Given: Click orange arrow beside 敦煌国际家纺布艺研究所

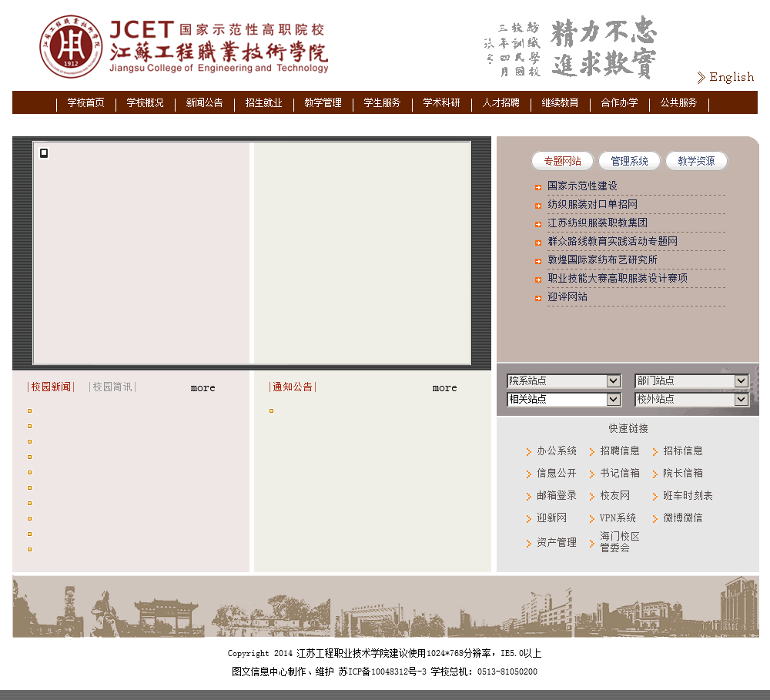Looking at the screenshot, I should [538, 261].
